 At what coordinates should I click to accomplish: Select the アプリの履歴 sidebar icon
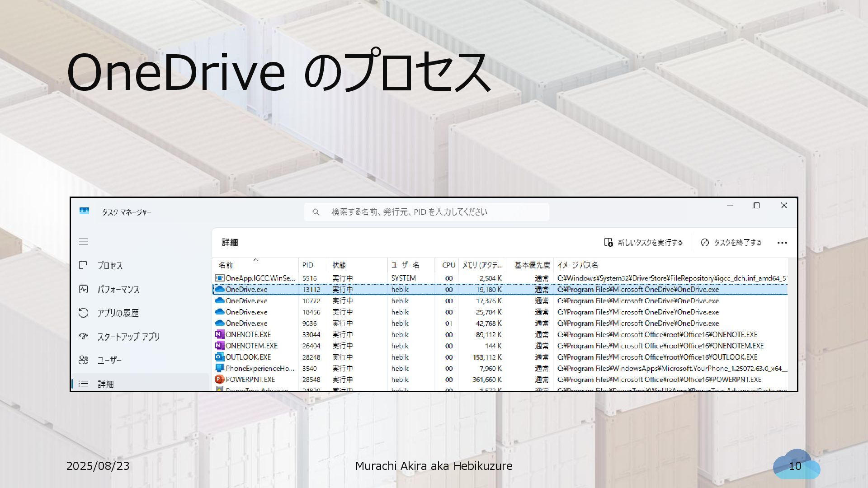pos(83,313)
